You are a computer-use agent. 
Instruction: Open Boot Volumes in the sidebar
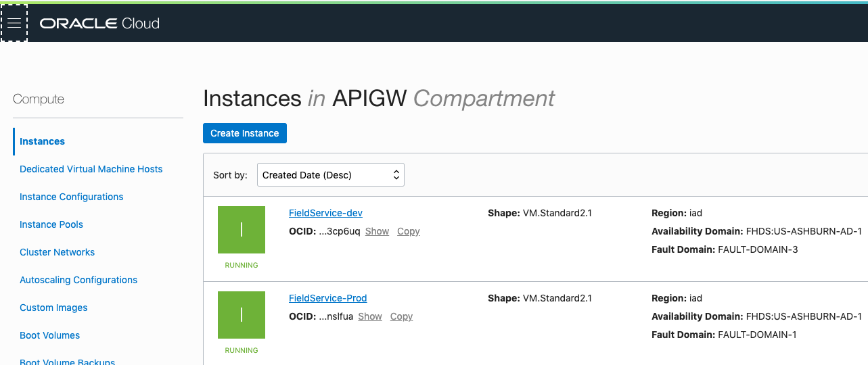[50, 335]
